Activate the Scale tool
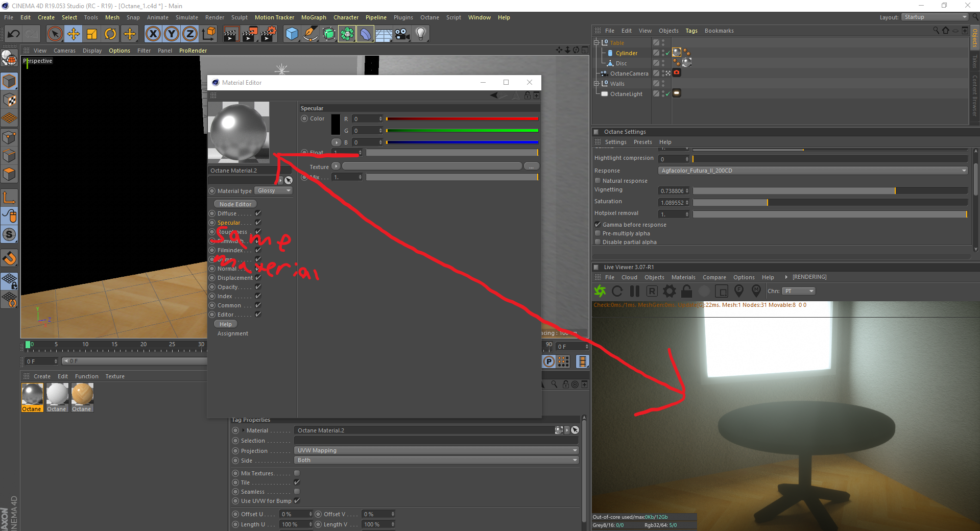 92,34
